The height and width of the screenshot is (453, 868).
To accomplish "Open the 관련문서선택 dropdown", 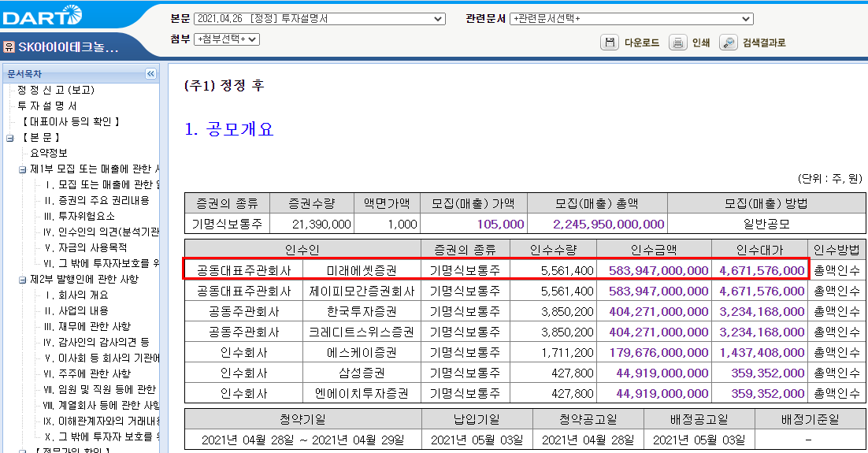I will [631, 19].
